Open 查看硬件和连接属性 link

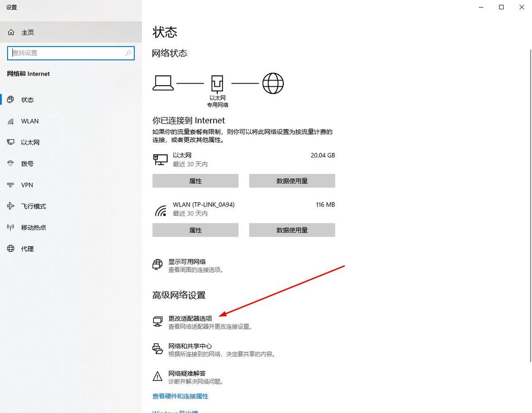(180, 396)
